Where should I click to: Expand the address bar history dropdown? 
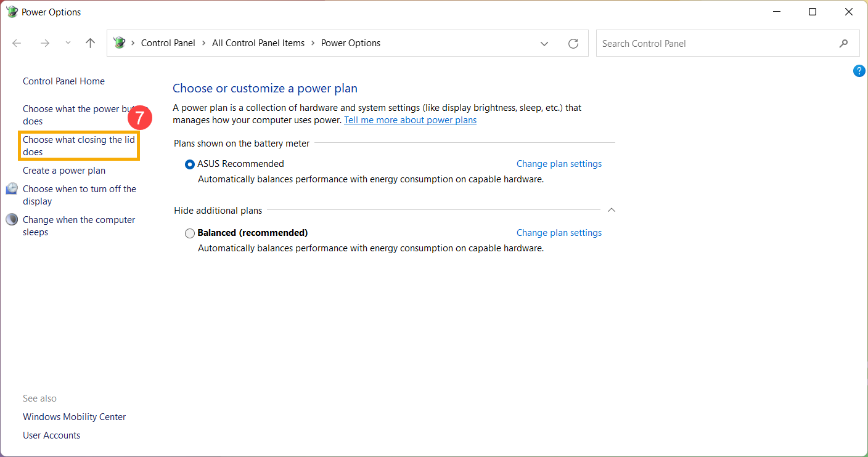click(544, 44)
